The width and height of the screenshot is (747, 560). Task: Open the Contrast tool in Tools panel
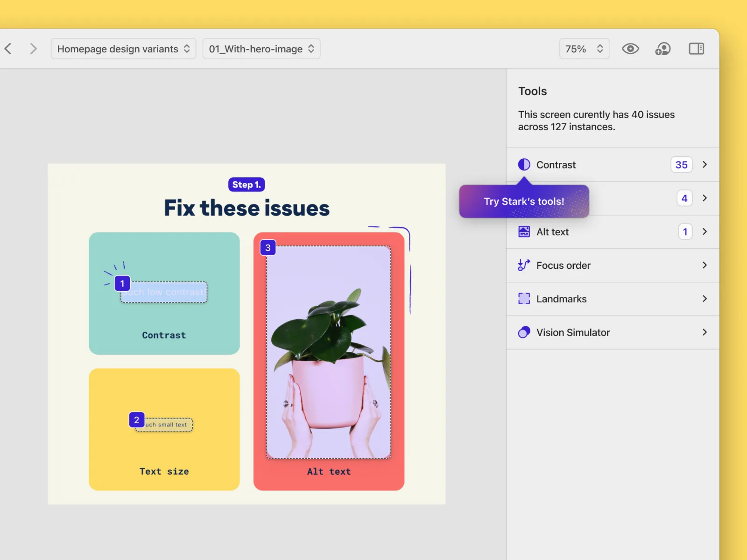pos(613,165)
